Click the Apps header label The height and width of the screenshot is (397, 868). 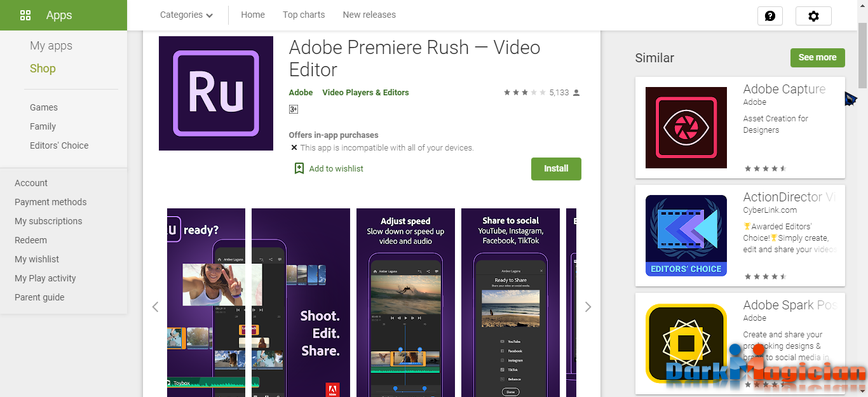[x=59, y=15]
